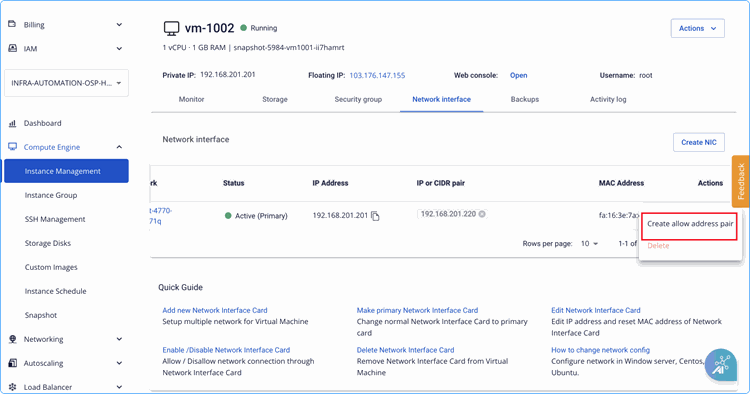Image resolution: width=750 pixels, height=394 pixels.
Task: Open the network link ending in 71q
Action: pyautogui.click(x=161, y=216)
